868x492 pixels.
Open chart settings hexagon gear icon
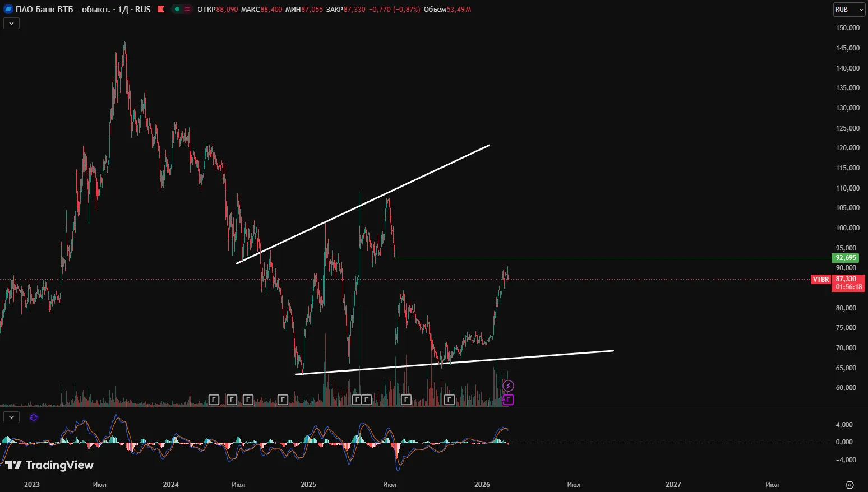tap(849, 485)
